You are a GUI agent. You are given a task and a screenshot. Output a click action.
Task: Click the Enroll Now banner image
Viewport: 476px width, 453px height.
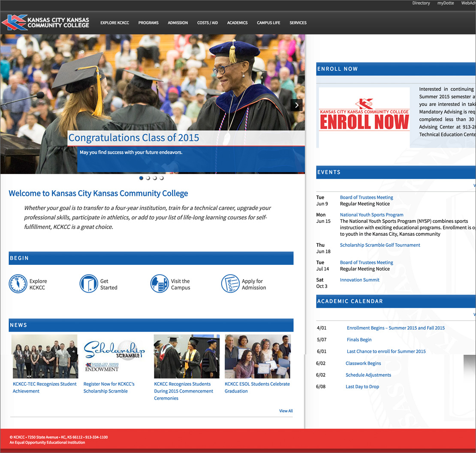click(x=364, y=117)
